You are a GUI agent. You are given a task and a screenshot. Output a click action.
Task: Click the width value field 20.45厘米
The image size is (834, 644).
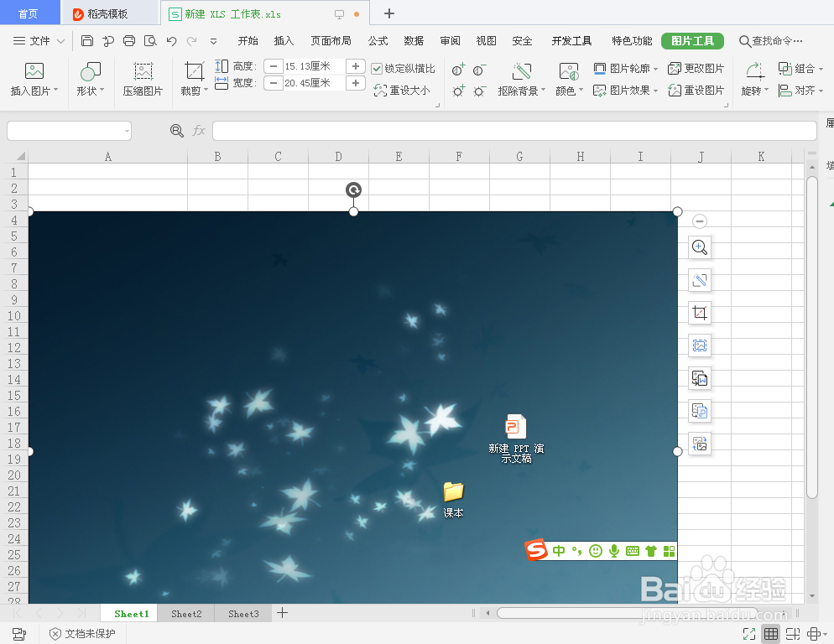(x=314, y=83)
